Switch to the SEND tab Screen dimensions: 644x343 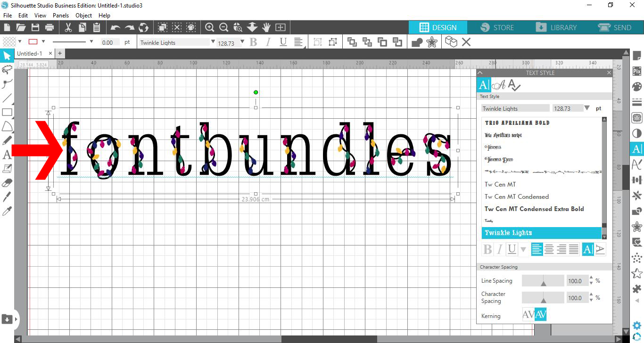pyautogui.click(x=614, y=27)
